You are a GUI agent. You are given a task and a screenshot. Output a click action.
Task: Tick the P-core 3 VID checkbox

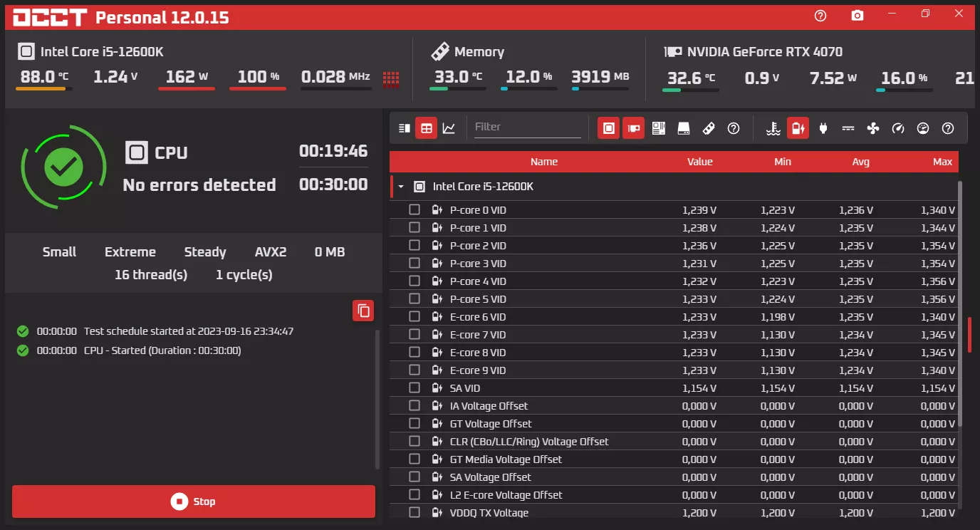(x=415, y=264)
